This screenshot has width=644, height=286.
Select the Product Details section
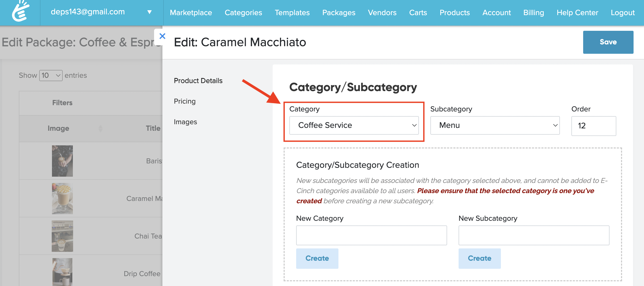[x=198, y=81]
